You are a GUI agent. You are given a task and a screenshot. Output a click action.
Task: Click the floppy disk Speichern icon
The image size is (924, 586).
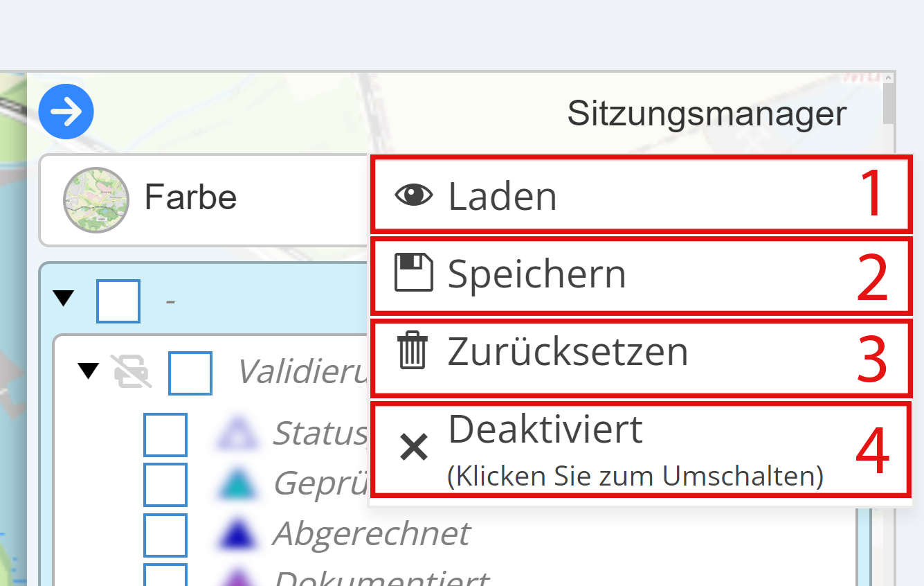(414, 273)
